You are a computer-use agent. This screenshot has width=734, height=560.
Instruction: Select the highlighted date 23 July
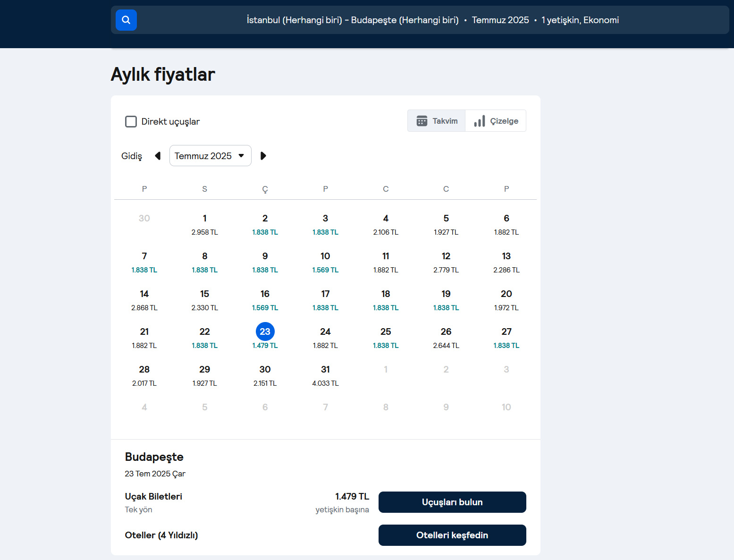(x=265, y=332)
